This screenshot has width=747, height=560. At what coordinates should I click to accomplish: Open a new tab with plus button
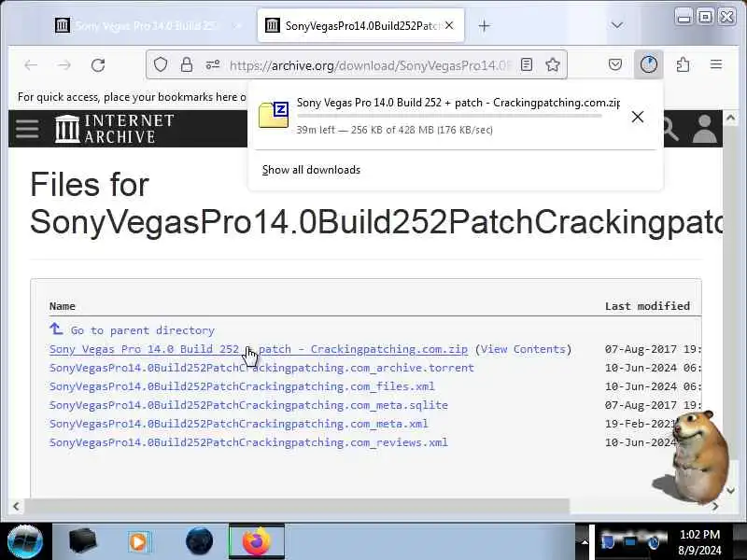[x=484, y=26]
